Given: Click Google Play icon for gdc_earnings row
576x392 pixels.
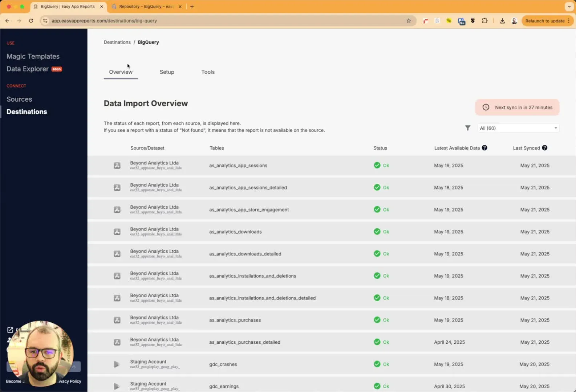Looking at the screenshot, I should pyautogui.click(x=116, y=386).
